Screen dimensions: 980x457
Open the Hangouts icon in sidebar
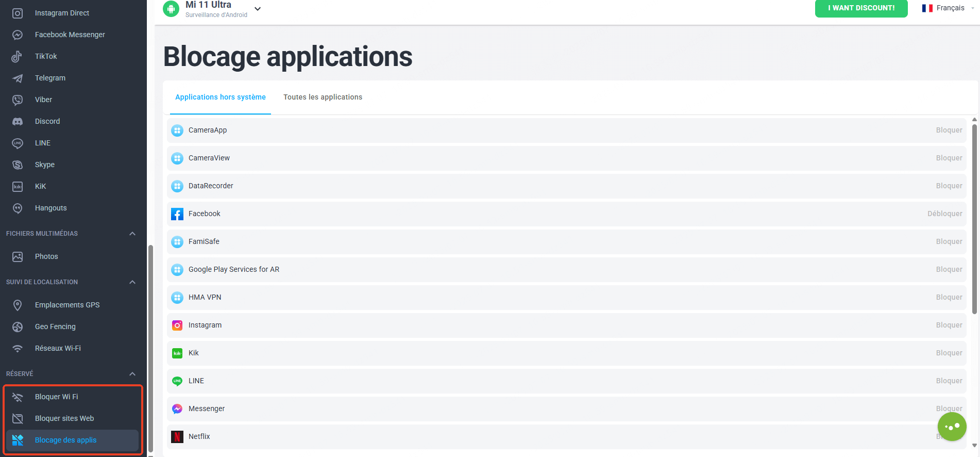point(18,208)
